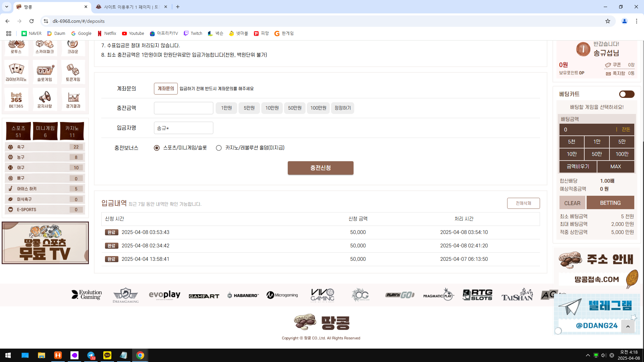Add 5만원 to charge amount
644x362 pixels.
click(249, 108)
